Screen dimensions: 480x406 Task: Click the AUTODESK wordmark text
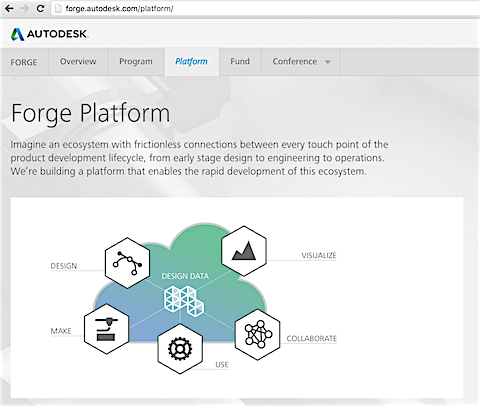tap(57, 34)
